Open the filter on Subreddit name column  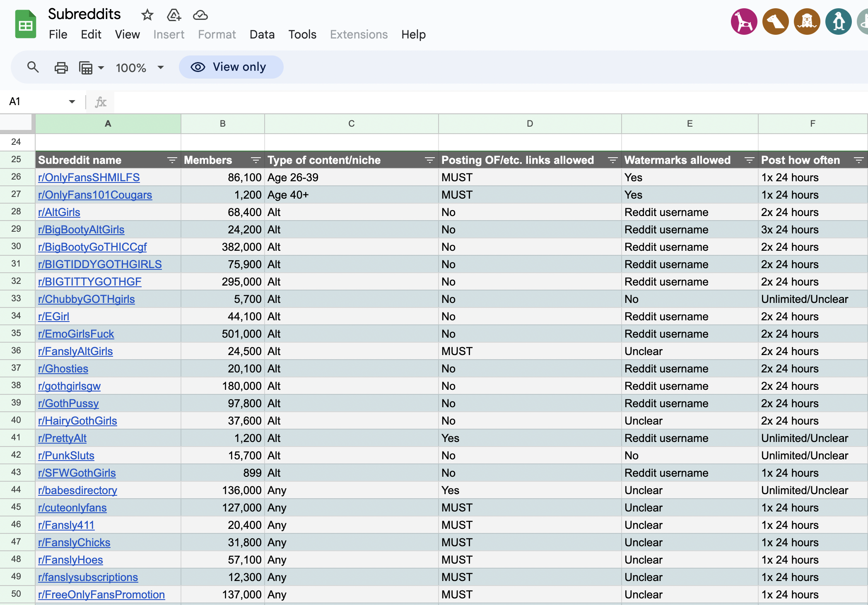171,160
